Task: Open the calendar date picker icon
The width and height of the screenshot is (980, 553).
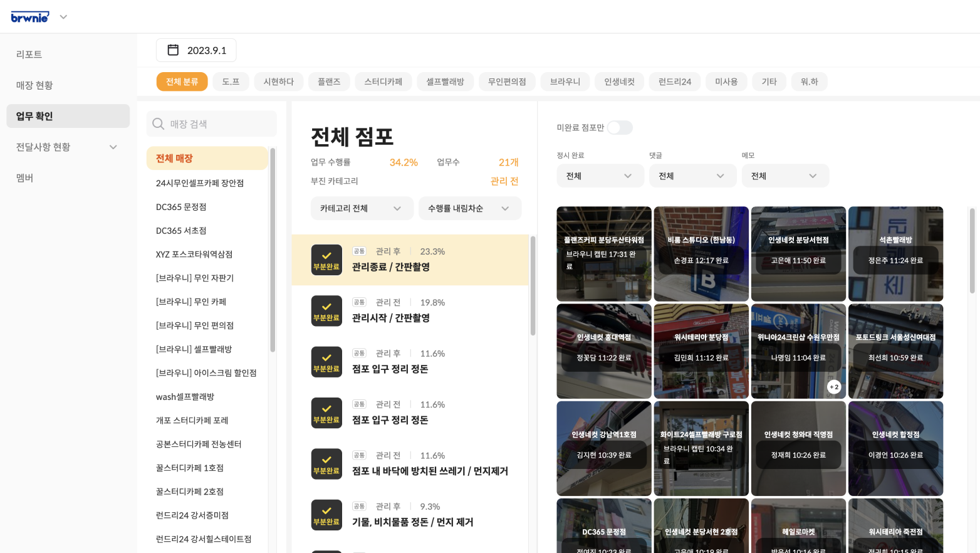Action: pyautogui.click(x=174, y=50)
